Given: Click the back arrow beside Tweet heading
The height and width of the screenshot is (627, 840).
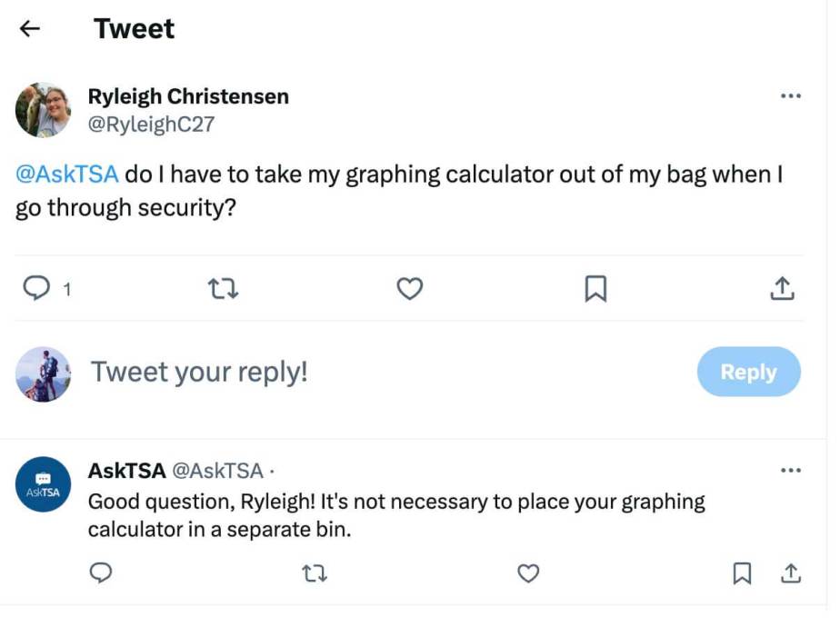Looking at the screenshot, I should (x=30, y=28).
